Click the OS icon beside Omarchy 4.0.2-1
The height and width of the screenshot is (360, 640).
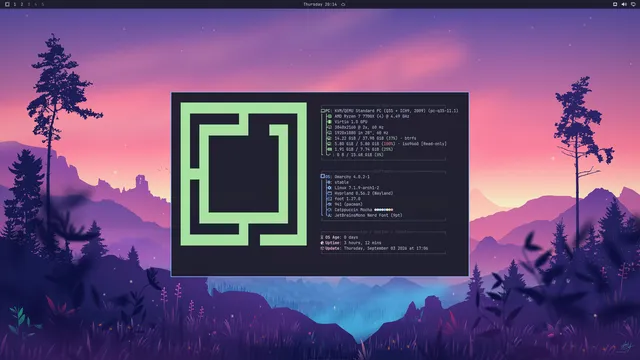323,176
